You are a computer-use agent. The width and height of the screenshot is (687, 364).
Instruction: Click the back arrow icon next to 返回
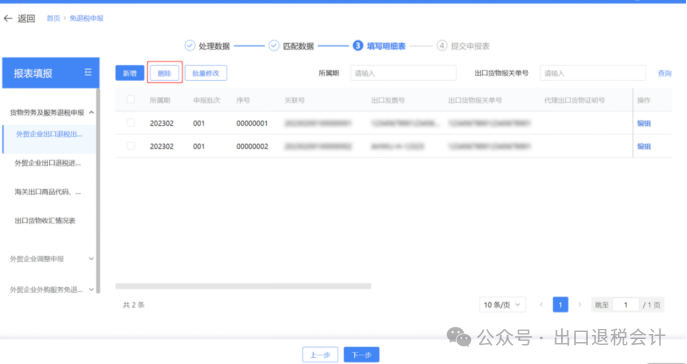click(8, 18)
